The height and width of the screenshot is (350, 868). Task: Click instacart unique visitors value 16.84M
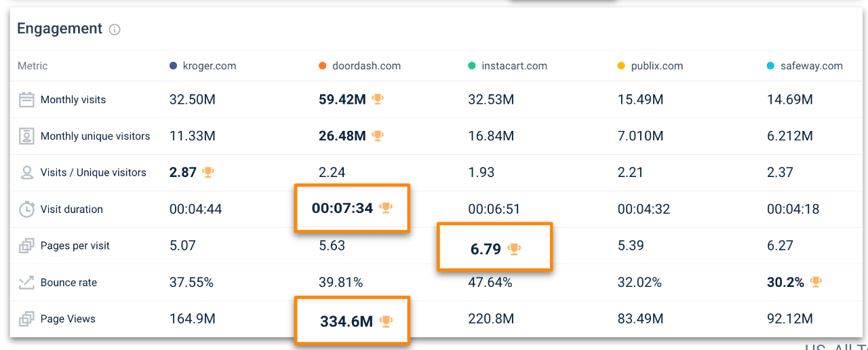pyautogui.click(x=491, y=136)
